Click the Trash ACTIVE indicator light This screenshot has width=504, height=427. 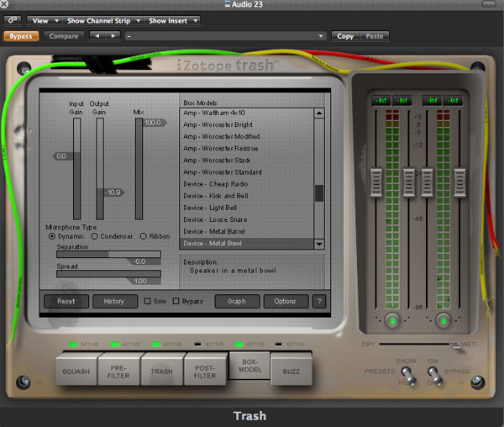[x=156, y=345]
